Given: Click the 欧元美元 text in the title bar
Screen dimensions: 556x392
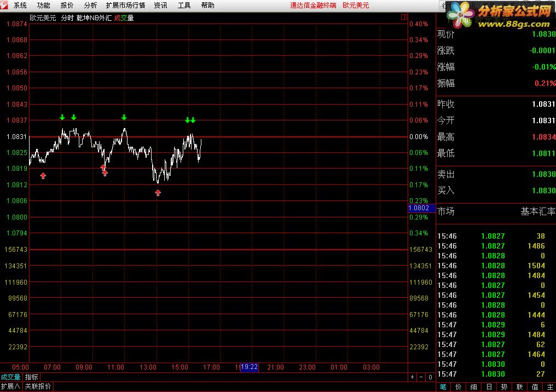Looking at the screenshot, I should pyautogui.click(x=356, y=5).
